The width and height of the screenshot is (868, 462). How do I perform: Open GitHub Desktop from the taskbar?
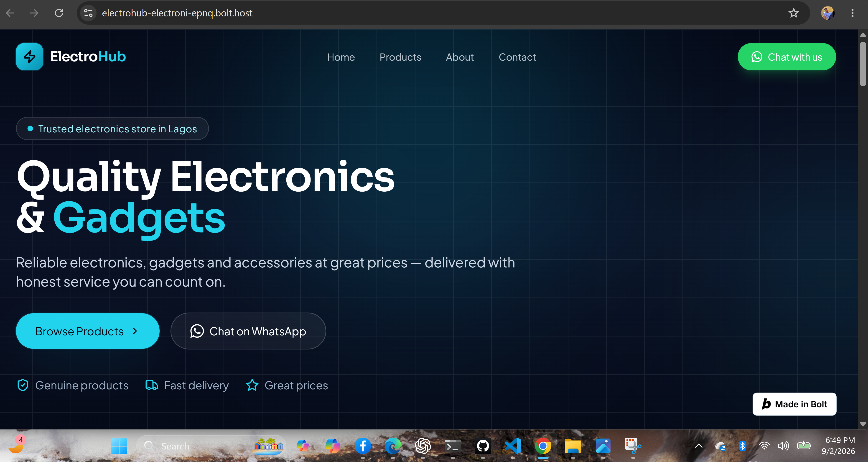[483, 446]
